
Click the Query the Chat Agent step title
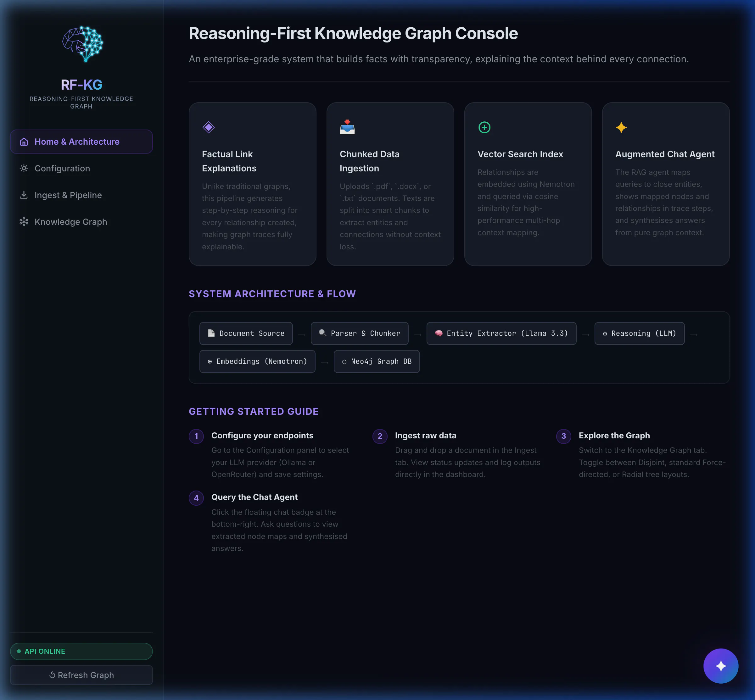(x=254, y=497)
